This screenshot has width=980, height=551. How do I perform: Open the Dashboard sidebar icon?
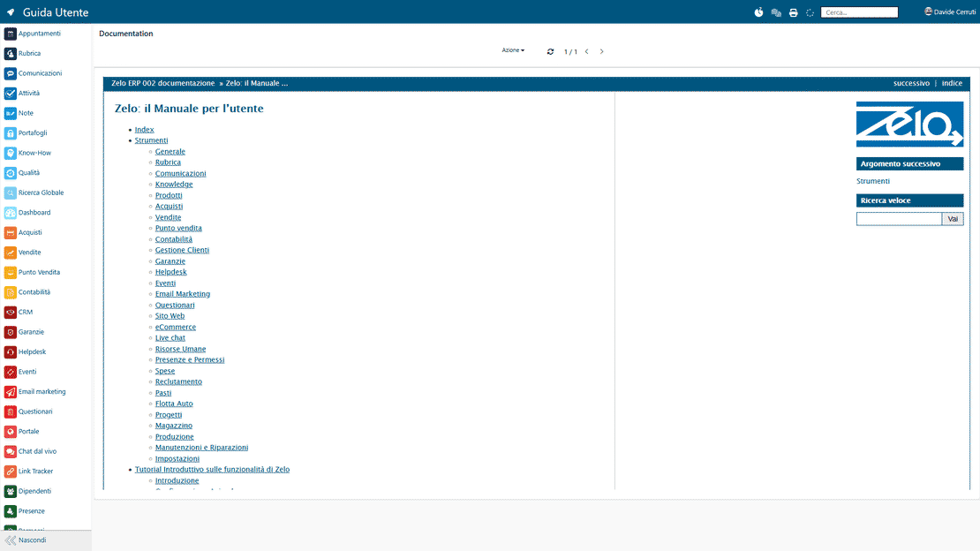tap(10, 213)
